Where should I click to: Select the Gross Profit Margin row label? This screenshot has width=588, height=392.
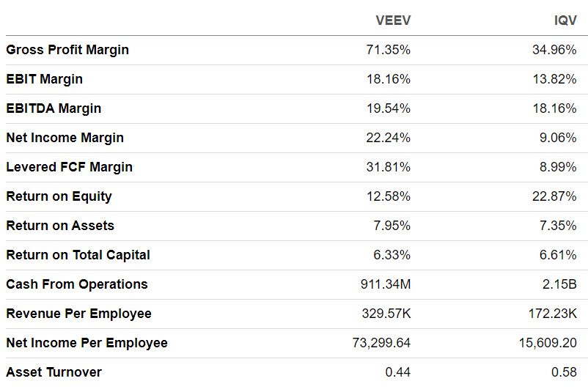[67, 50]
